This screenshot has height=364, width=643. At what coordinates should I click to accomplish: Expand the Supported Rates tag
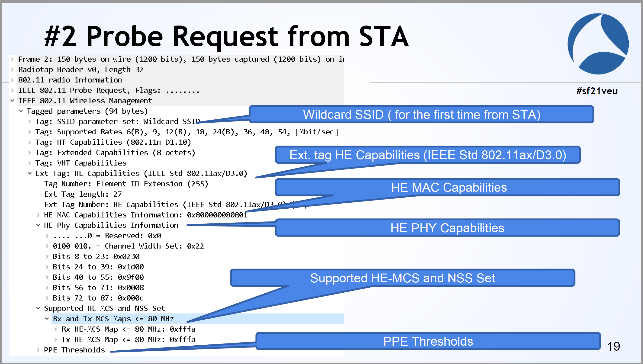point(30,132)
